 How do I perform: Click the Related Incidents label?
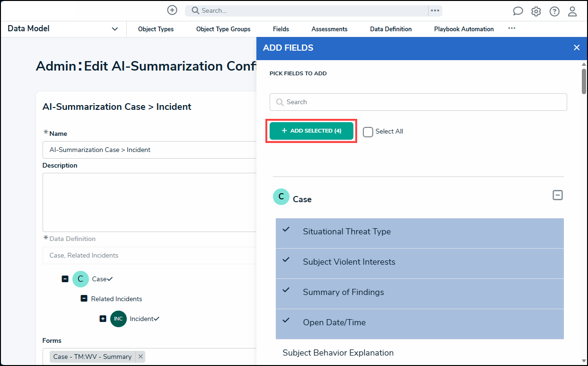(x=116, y=299)
